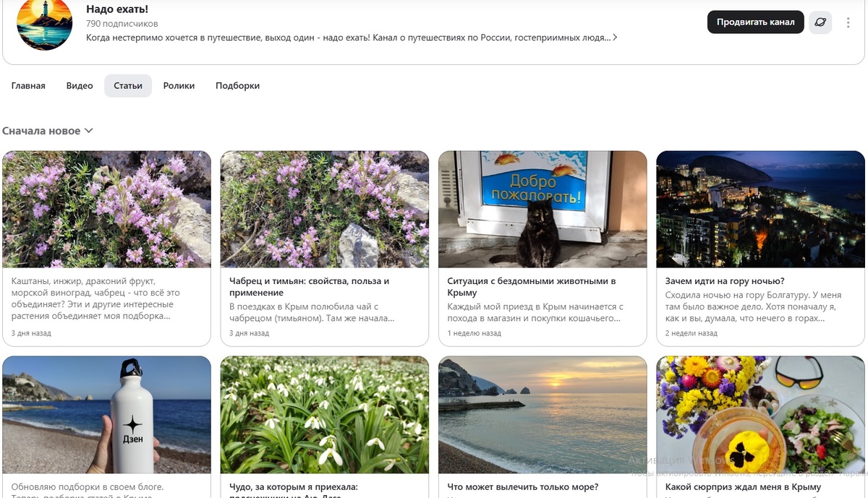Switch to the Видео tab
868x498 pixels.
tap(80, 85)
